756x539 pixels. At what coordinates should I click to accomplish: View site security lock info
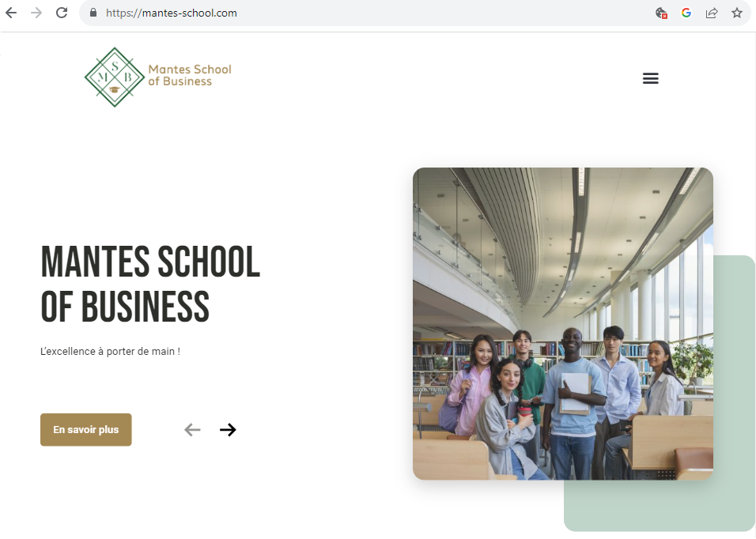pyautogui.click(x=93, y=13)
